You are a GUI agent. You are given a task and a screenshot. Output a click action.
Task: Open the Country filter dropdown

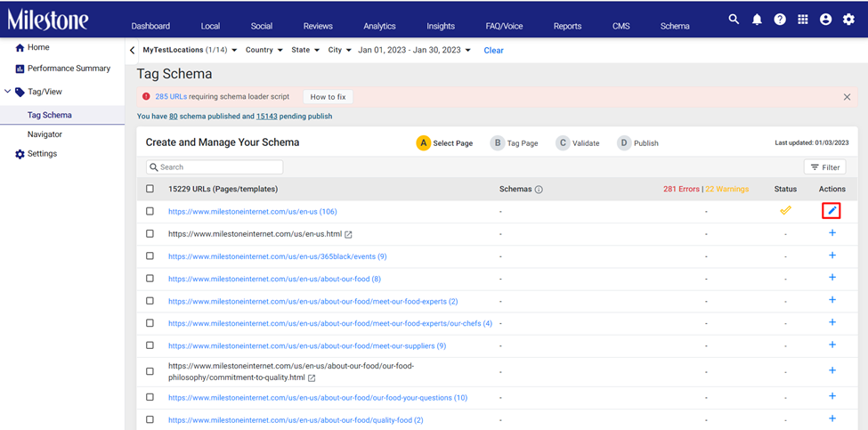pos(263,50)
